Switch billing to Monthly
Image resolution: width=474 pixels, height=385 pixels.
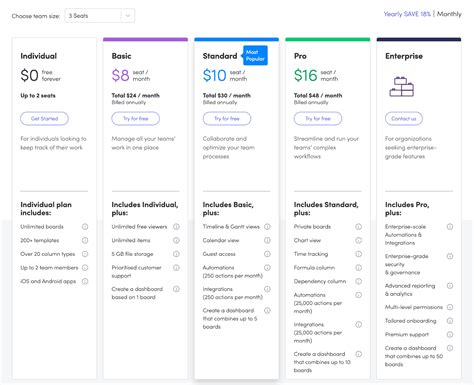[x=449, y=14]
